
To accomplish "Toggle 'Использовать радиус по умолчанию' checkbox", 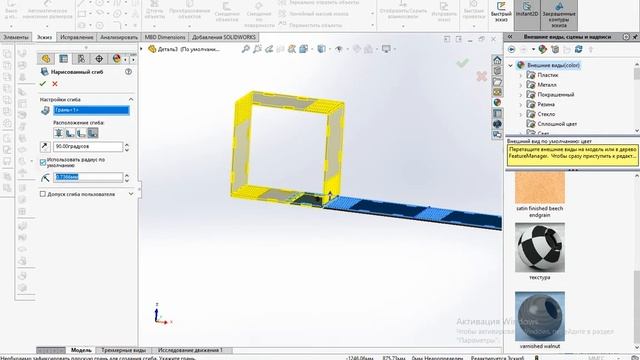I will [43, 162].
